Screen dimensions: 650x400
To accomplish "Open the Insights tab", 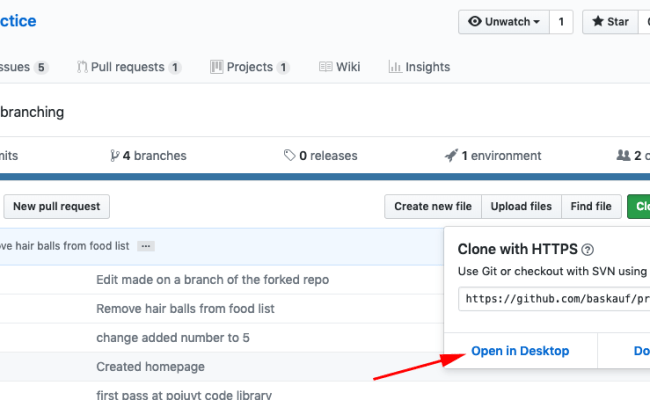I will [x=419, y=67].
